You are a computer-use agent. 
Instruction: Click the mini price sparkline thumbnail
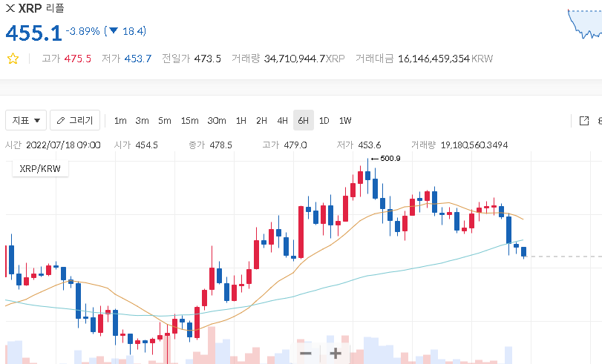click(585, 24)
